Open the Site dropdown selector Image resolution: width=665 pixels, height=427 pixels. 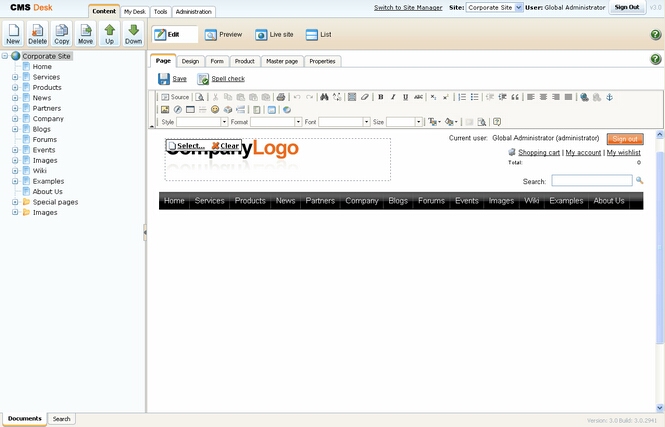click(x=518, y=7)
